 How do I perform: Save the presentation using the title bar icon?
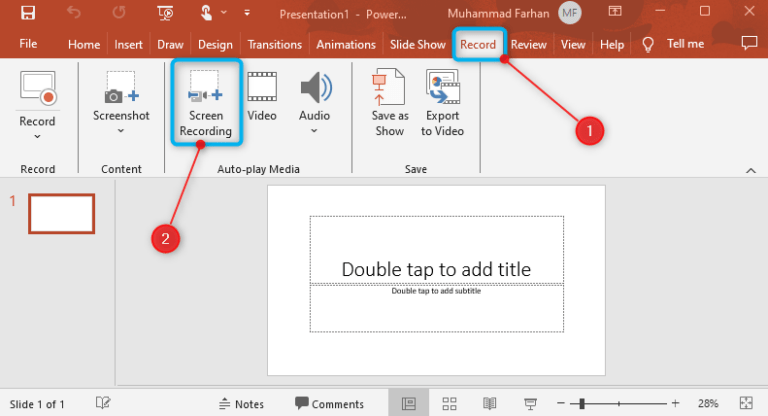click(28, 13)
